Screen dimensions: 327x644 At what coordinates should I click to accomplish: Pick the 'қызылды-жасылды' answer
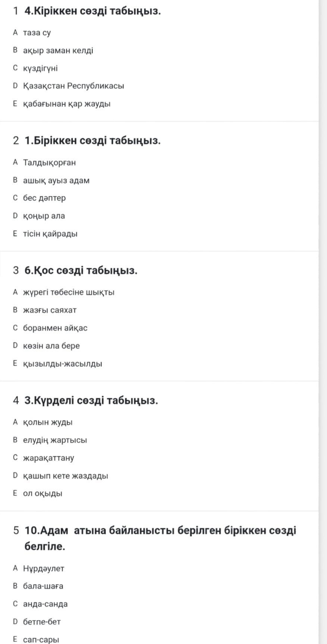point(62,364)
